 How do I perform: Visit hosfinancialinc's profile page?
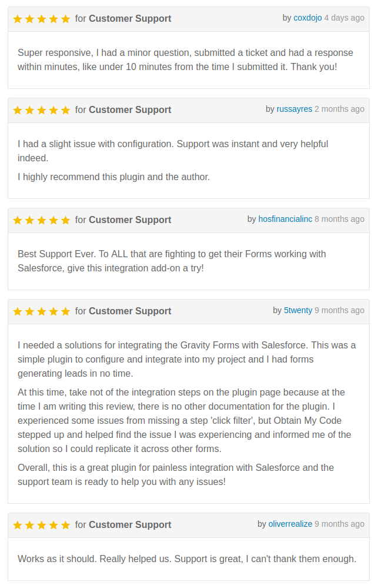(285, 219)
